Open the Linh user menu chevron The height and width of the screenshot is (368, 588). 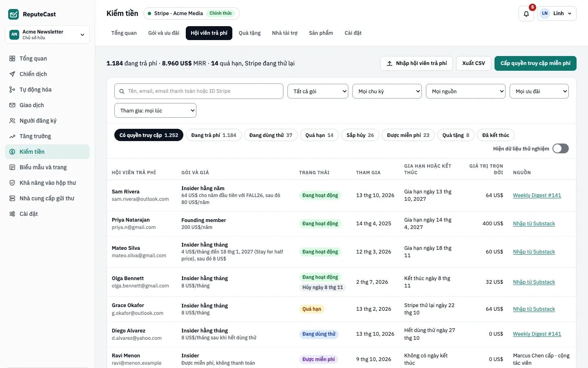tap(570, 13)
